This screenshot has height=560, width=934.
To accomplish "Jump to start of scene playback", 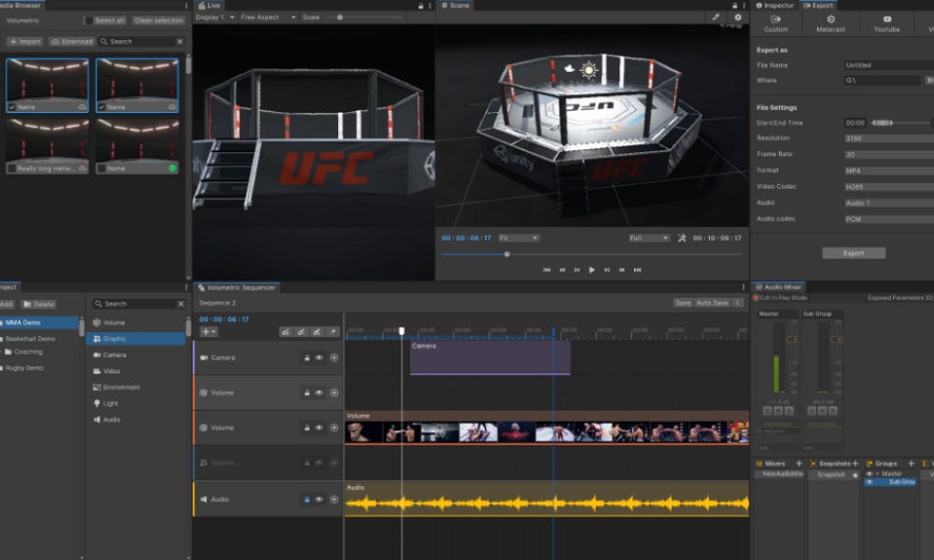I will [x=546, y=270].
